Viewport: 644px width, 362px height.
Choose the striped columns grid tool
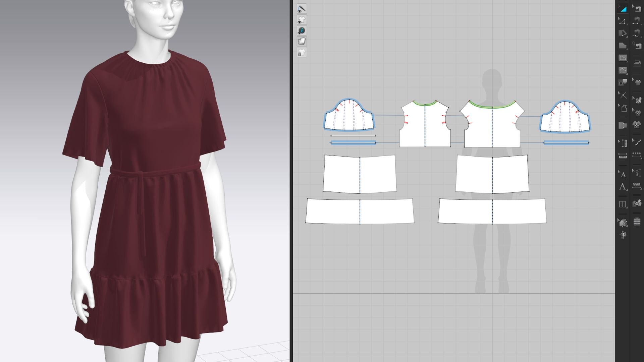coord(623,204)
